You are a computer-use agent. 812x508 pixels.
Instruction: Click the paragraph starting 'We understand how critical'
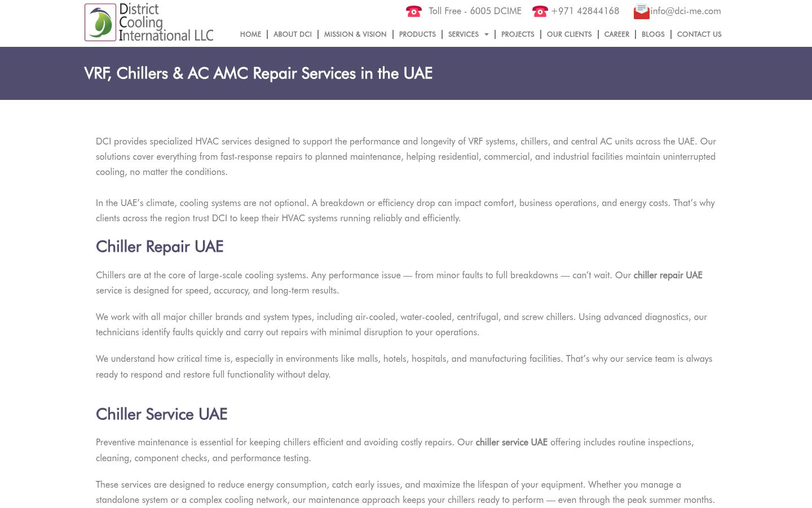(404, 366)
